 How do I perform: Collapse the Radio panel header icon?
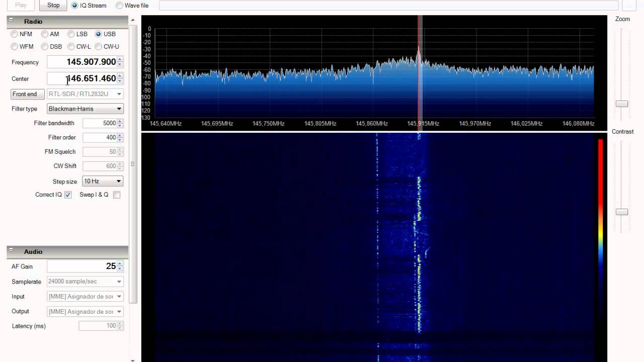11,20
